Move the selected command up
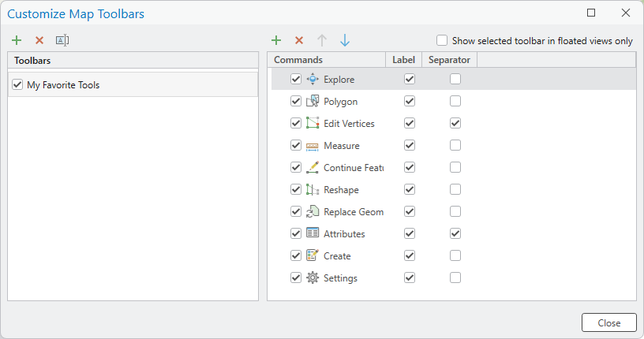 (x=322, y=40)
